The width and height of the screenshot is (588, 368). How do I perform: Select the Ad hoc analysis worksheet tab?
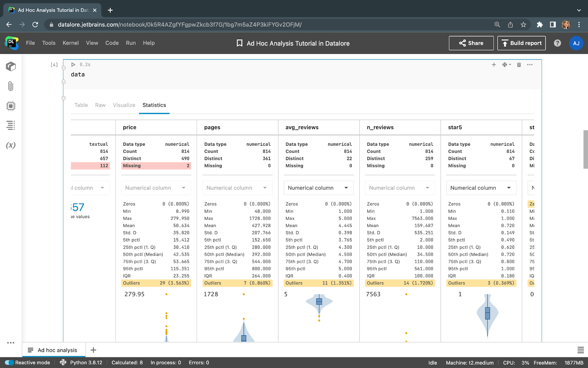[54, 350]
